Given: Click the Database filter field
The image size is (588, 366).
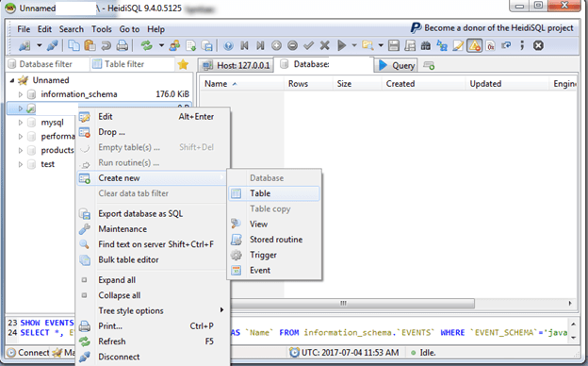Looking at the screenshot, I should tap(48, 64).
